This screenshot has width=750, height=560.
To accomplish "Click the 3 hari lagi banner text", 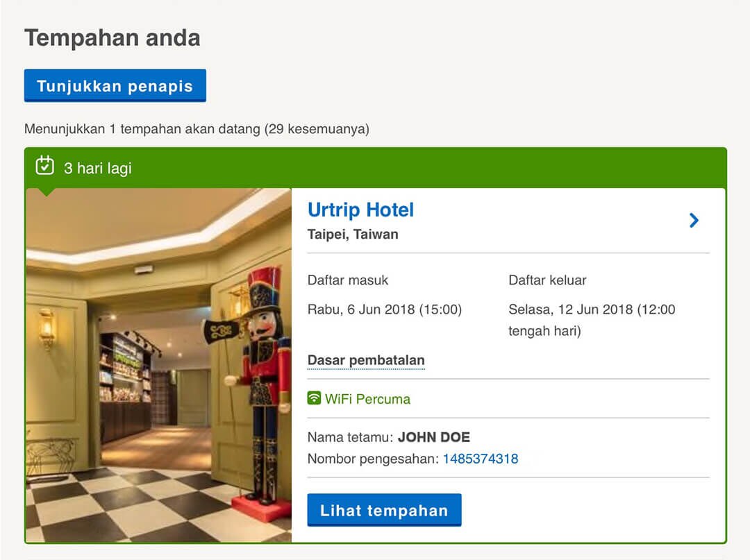I will (98, 168).
